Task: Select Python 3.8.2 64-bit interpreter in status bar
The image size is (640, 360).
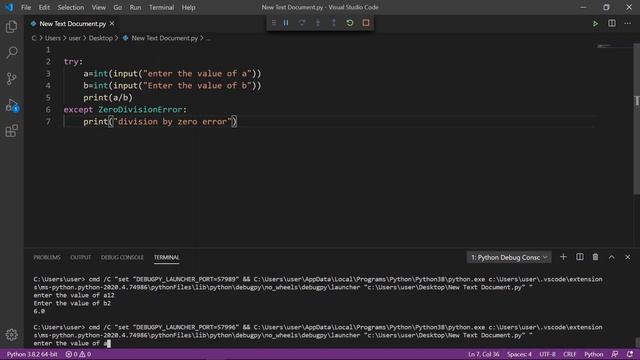Action: tap(32, 354)
